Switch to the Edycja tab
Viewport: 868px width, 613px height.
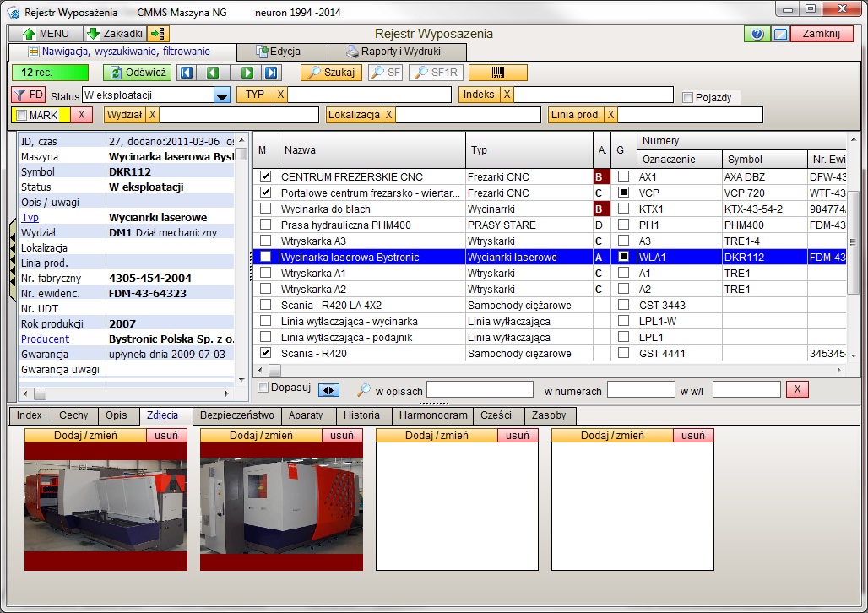tap(282, 52)
